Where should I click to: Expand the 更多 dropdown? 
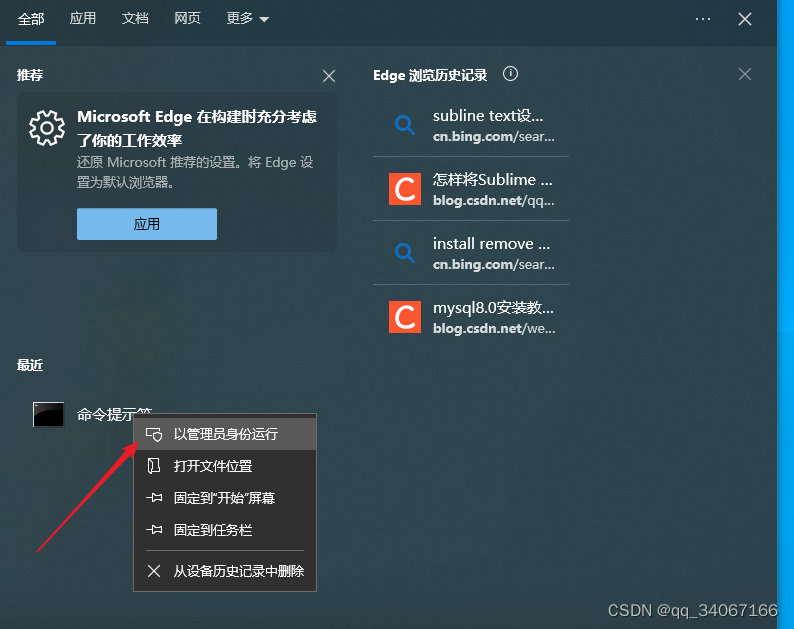[248, 19]
